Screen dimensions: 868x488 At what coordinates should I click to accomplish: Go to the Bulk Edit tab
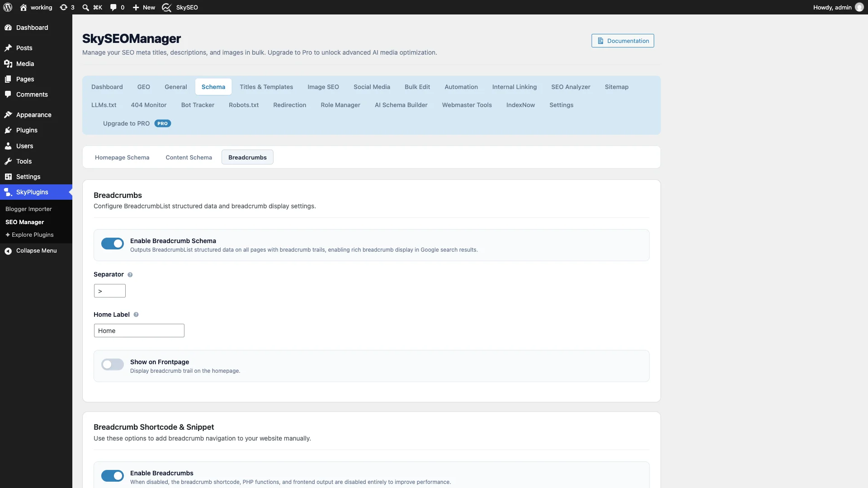tap(417, 87)
